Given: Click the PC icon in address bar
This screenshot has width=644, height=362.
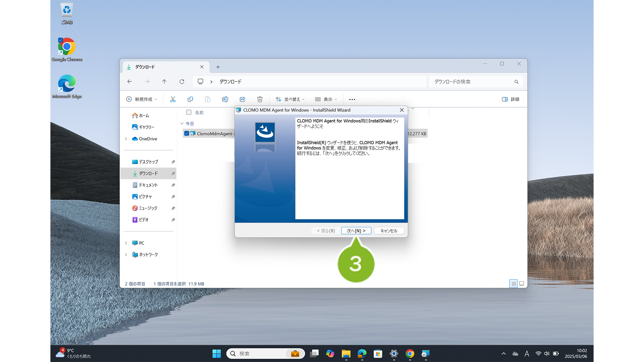Looking at the screenshot, I should [200, 81].
